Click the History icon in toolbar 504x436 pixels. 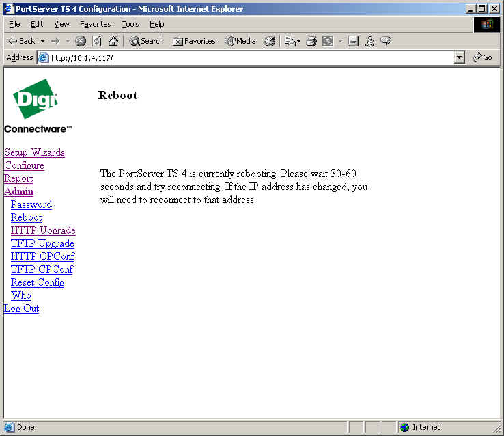pyautogui.click(x=270, y=41)
